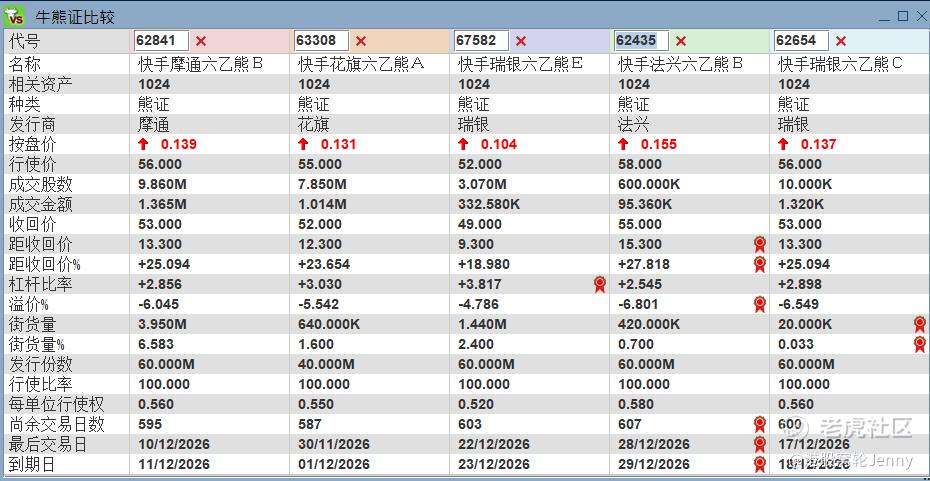Click the last trading day 30/11/2026

333,444
